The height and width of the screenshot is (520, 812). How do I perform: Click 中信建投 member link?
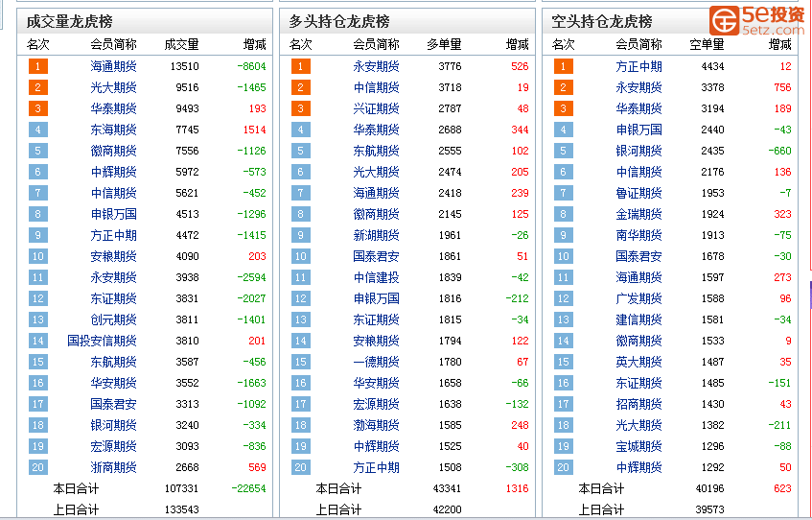click(x=376, y=277)
